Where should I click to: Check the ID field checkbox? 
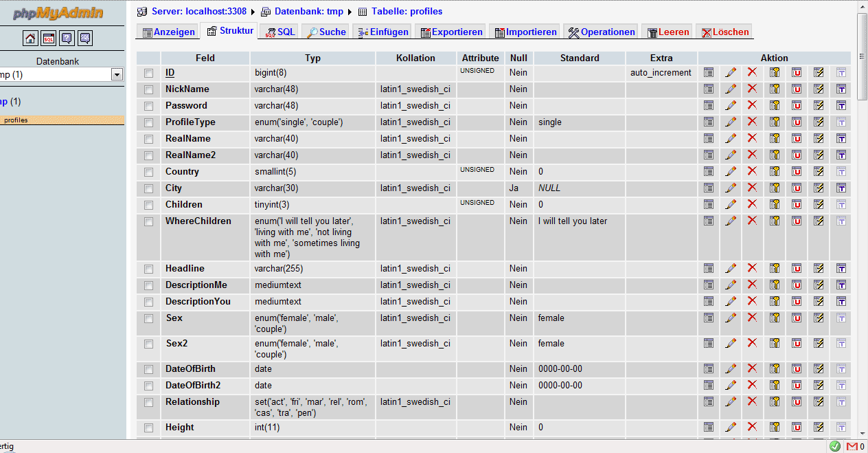click(x=148, y=73)
